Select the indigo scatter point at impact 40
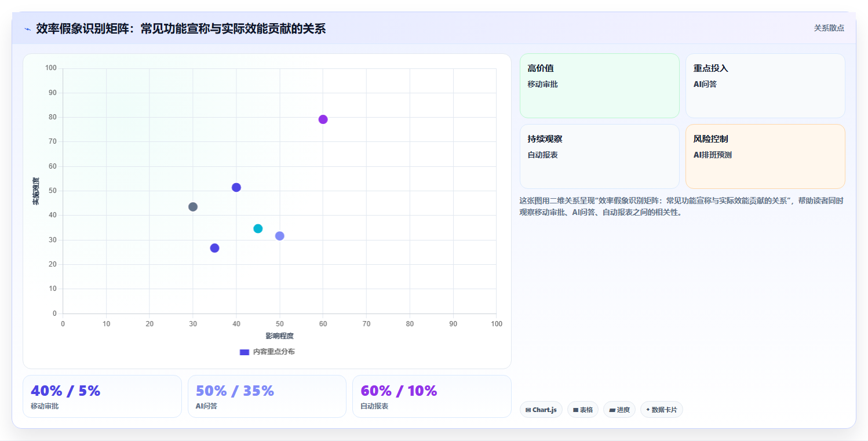Image resolution: width=868 pixels, height=441 pixels. [236, 187]
